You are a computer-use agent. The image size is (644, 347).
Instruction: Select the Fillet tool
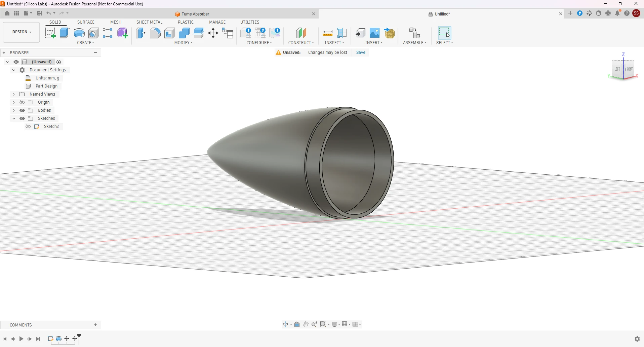tap(155, 33)
